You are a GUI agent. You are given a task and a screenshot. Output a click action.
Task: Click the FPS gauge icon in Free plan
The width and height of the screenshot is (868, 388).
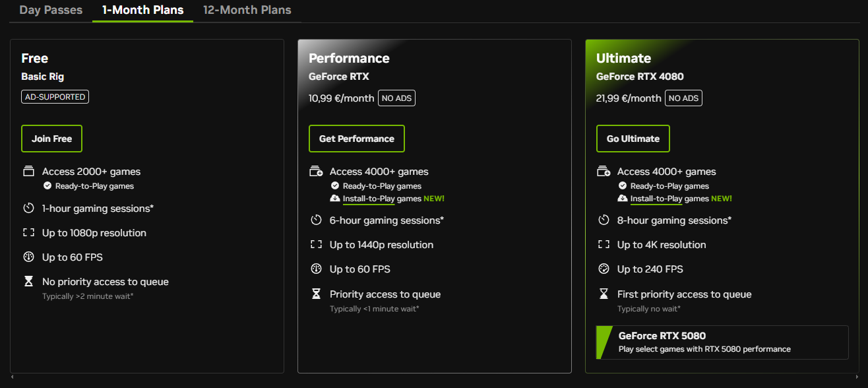(x=28, y=257)
